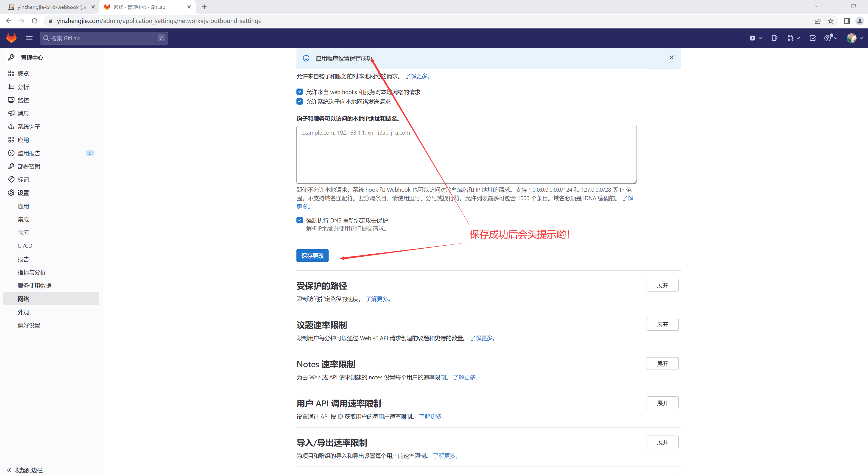Expand the protected paths section
The image size is (868, 475).
point(662,285)
